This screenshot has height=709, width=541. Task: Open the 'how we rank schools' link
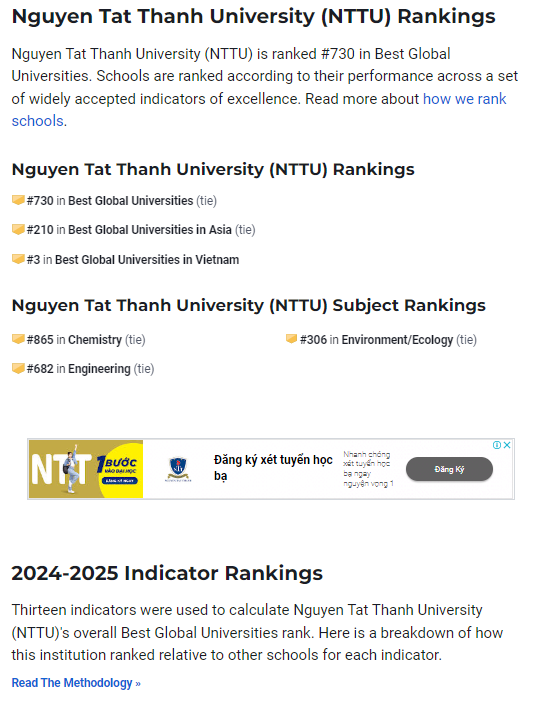click(x=259, y=110)
